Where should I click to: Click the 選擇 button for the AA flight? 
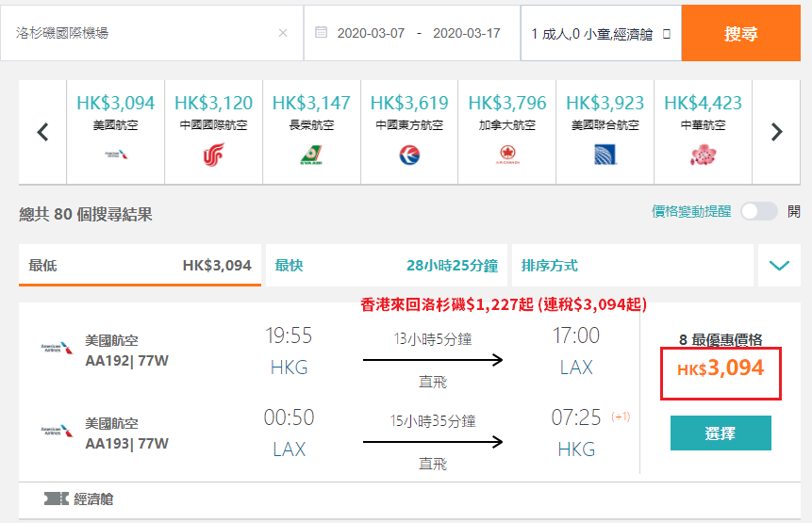(721, 433)
